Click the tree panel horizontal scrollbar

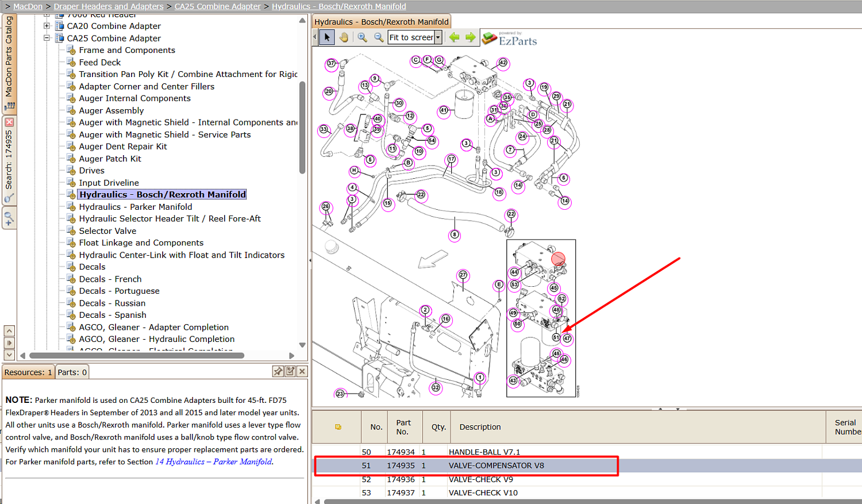137,355
